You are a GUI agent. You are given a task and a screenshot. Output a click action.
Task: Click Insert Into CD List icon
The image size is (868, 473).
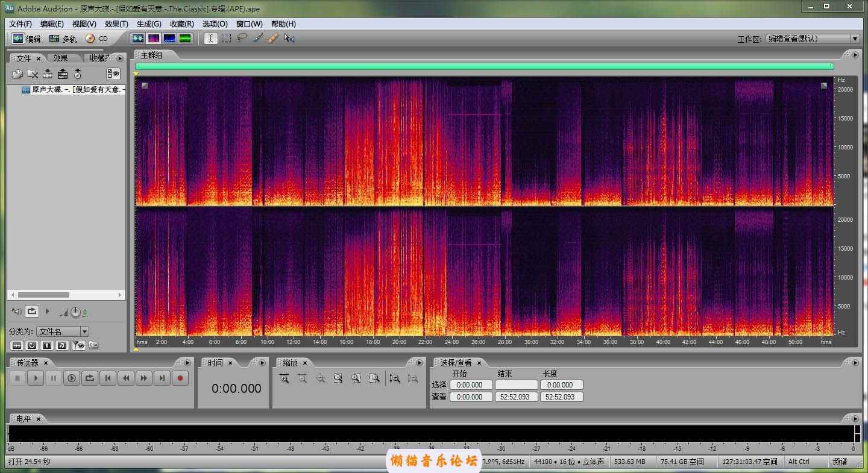click(x=78, y=74)
